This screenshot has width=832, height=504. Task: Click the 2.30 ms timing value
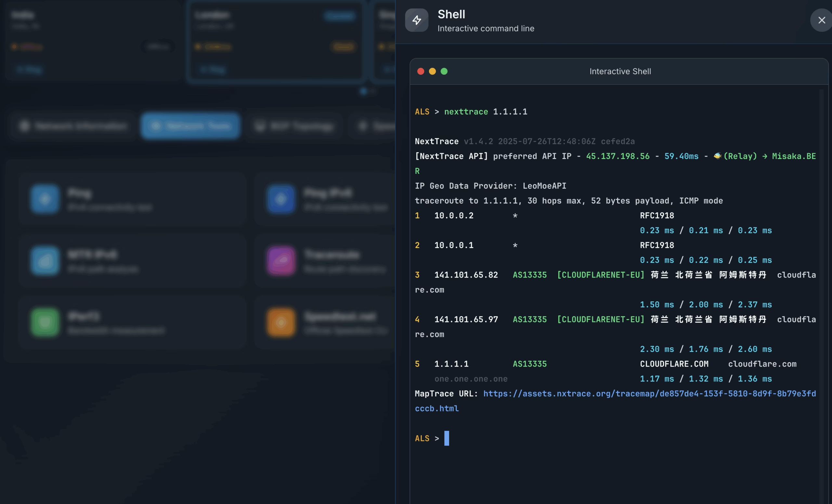click(657, 349)
